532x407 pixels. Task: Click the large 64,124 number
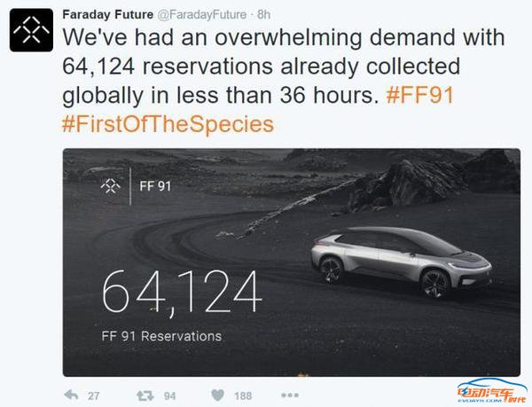(182, 293)
